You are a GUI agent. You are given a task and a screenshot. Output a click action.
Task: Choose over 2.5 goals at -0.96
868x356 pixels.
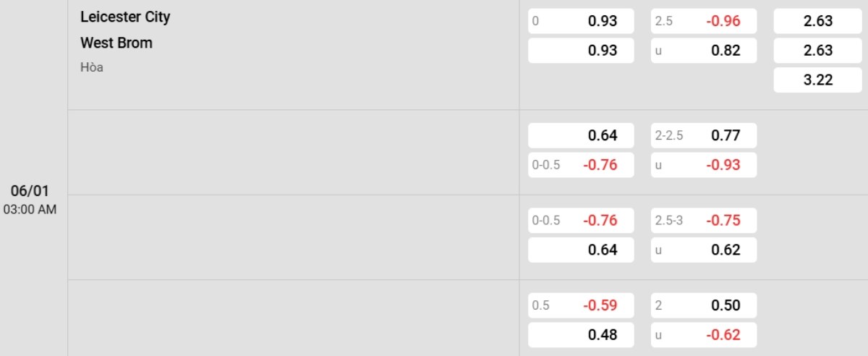coord(704,21)
